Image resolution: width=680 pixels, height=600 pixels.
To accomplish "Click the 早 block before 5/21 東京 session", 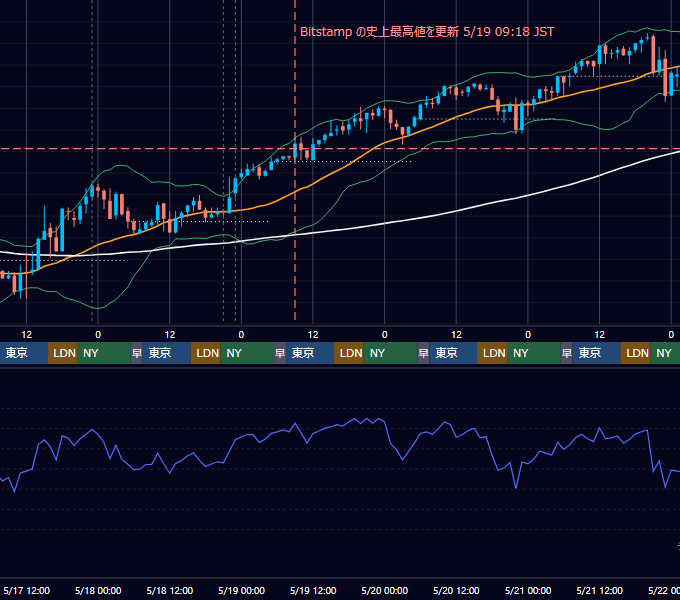I will pyautogui.click(x=566, y=353).
